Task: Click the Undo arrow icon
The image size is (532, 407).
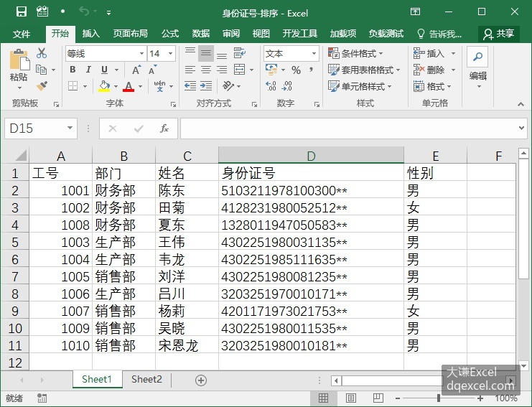Action: click(84, 11)
